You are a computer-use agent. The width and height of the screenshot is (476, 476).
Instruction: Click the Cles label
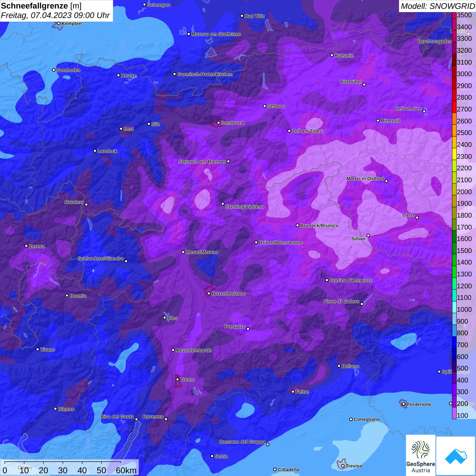click(172, 318)
